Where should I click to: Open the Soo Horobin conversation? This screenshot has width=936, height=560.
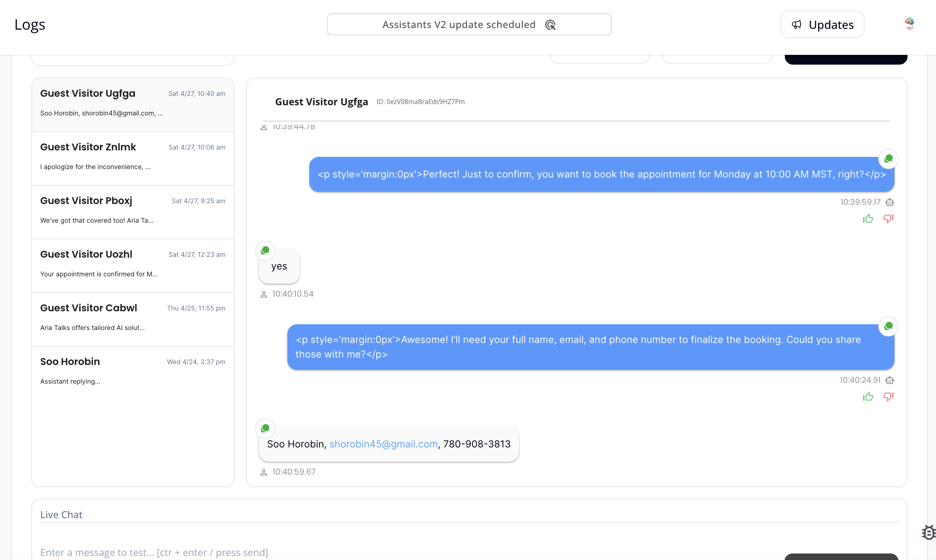pos(133,371)
